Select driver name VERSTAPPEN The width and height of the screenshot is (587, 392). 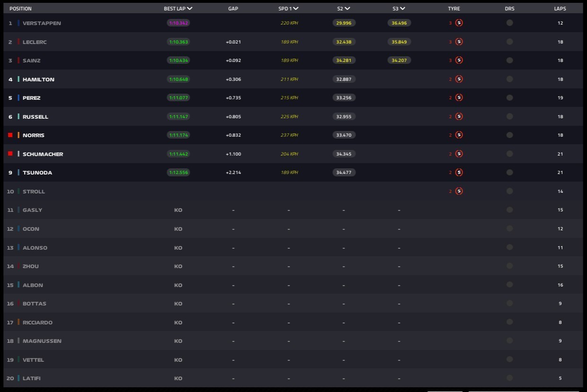tap(42, 23)
